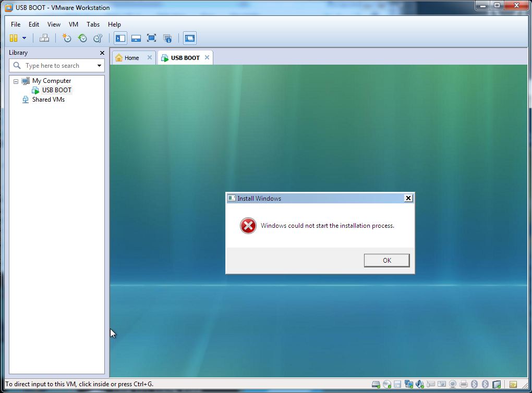The width and height of the screenshot is (532, 393).
Task: Open the message log note icon
Action: pyautogui.click(x=513, y=385)
